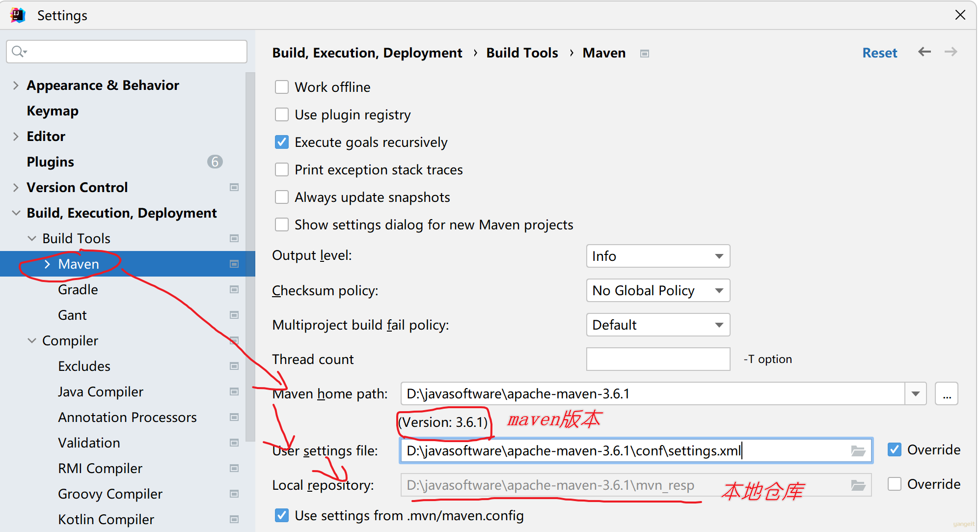Enable Use plugin registry checkbox

(x=282, y=114)
